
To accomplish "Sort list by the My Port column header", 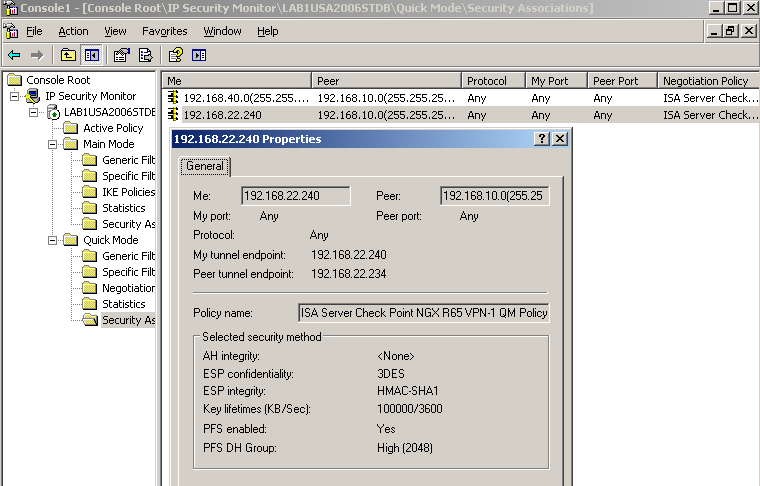I will click(x=556, y=80).
